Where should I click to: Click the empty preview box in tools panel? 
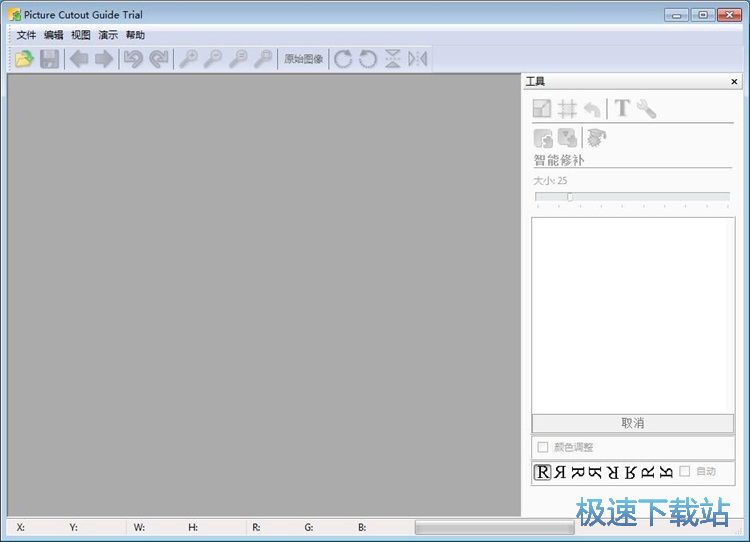[632, 316]
